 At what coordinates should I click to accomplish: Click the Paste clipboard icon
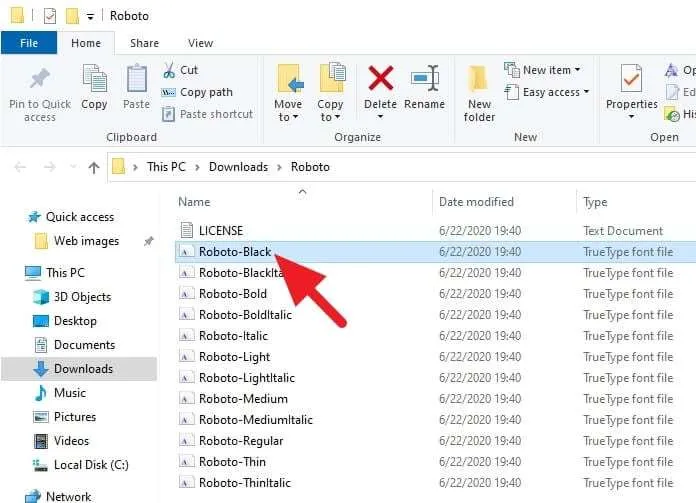pos(136,78)
